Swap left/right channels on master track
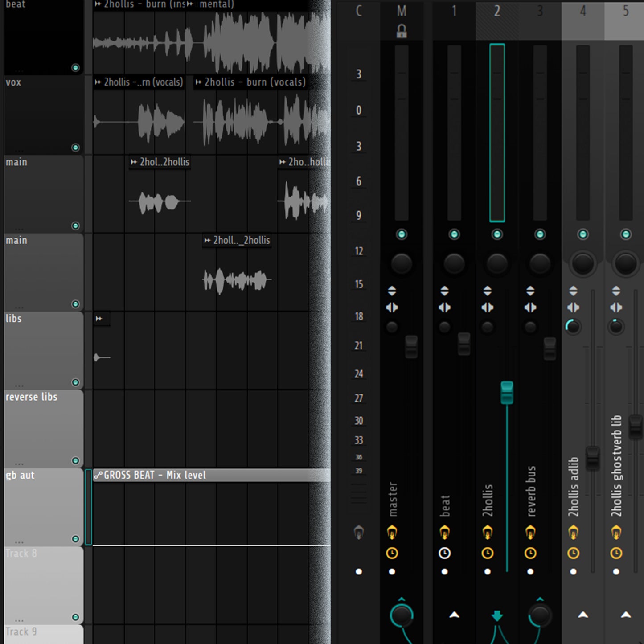644x644 pixels. 392,308
